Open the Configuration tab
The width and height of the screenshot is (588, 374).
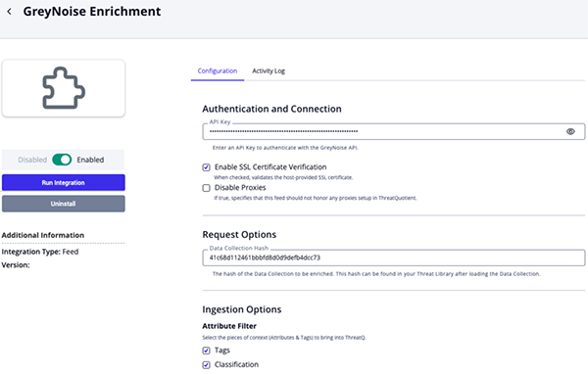(x=218, y=70)
